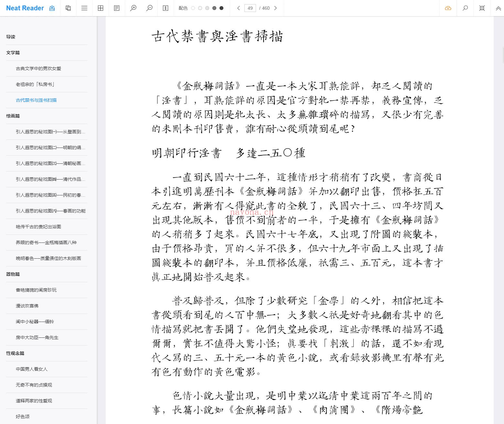Toggle the table of contents list icon
504x424 pixels.
tap(84, 8)
